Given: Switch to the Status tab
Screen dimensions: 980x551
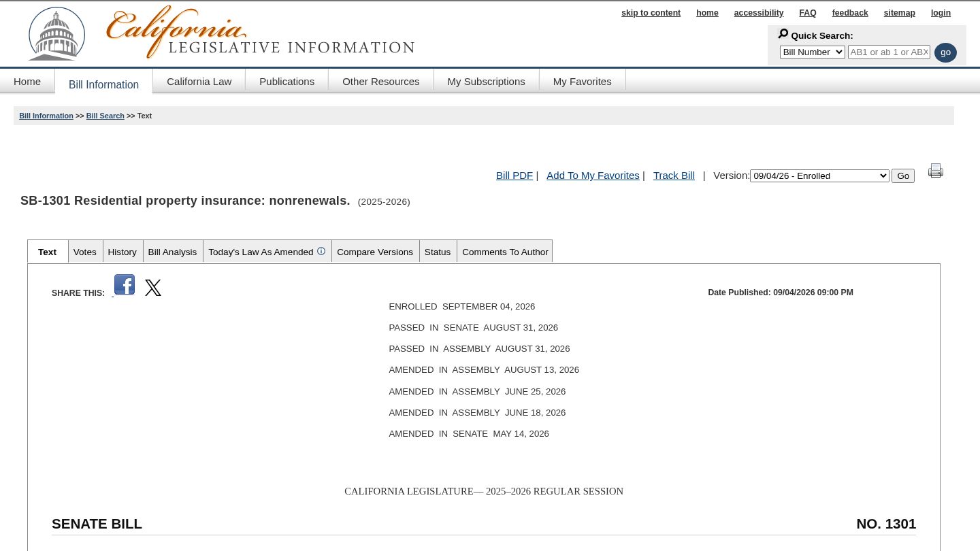Looking at the screenshot, I should tap(438, 252).
